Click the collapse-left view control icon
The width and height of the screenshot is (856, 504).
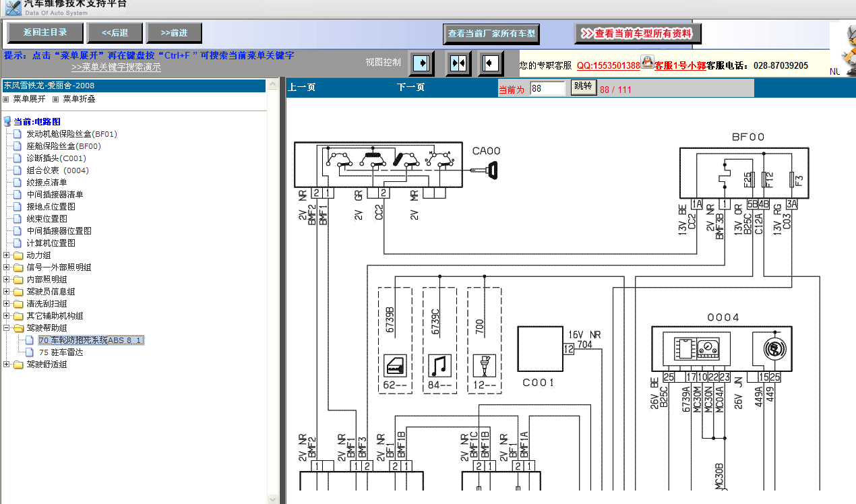[491, 63]
